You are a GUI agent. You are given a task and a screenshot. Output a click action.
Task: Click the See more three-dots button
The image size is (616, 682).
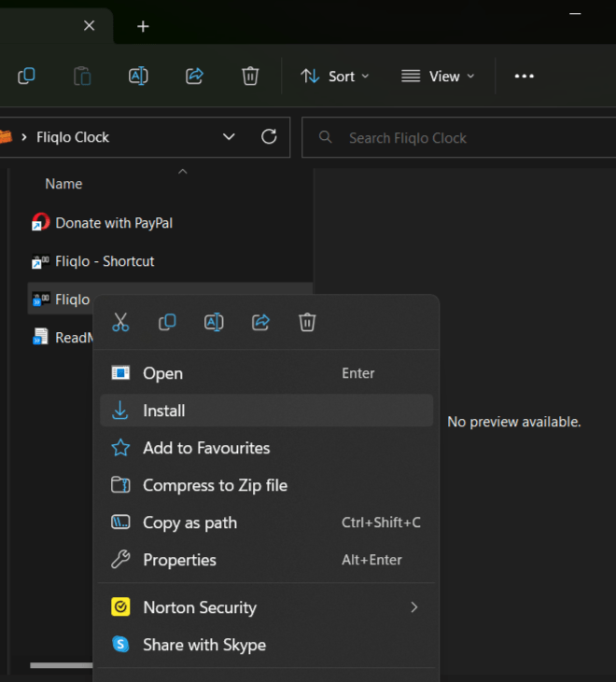(x=525, y=77)
